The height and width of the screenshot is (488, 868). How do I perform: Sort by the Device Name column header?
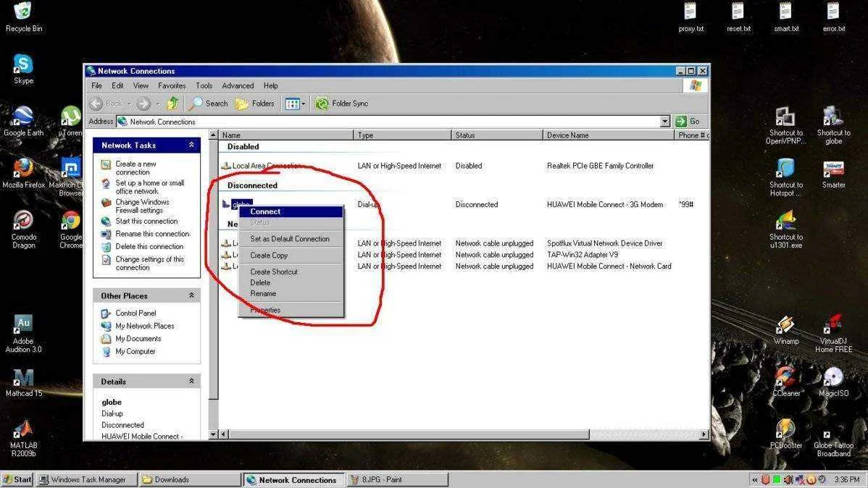coord(609,135)
